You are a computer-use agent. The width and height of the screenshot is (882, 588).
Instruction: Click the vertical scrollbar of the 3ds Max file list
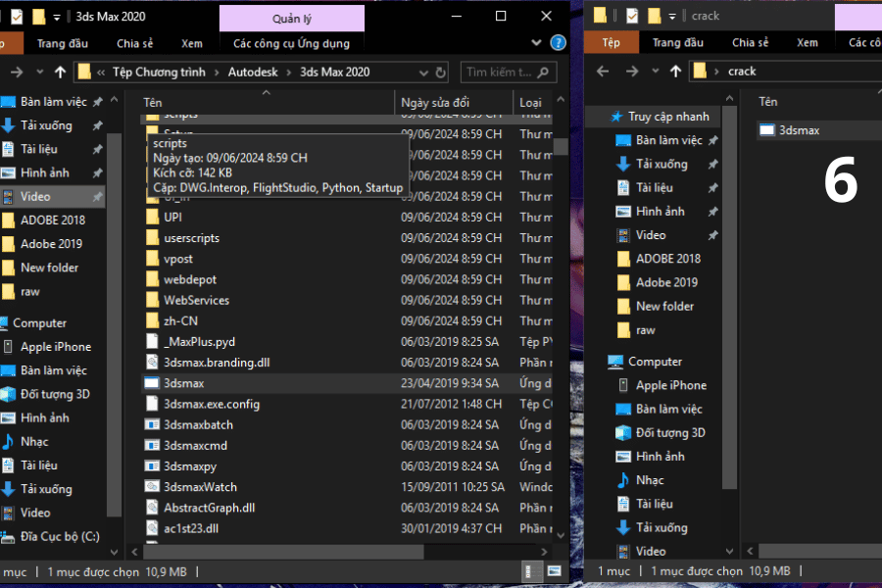pos(561,294)
